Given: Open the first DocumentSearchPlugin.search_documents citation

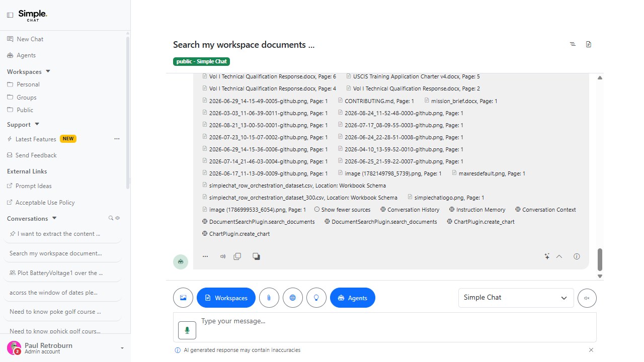Looking at the screenshot, I should pos(259,222).
